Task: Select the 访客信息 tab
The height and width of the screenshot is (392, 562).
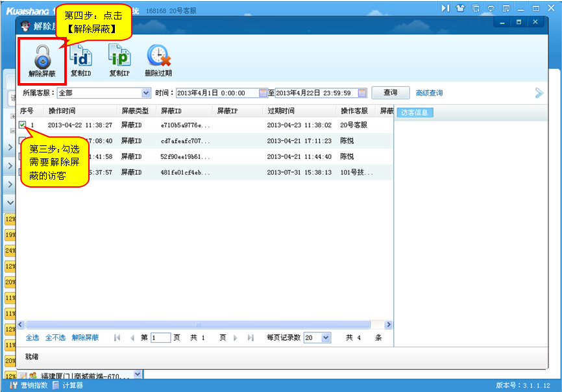Action: coord(415,113)
